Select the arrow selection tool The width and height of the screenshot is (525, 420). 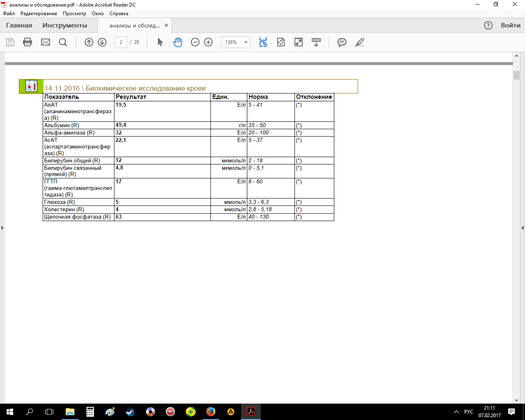(x=160, y=42)
